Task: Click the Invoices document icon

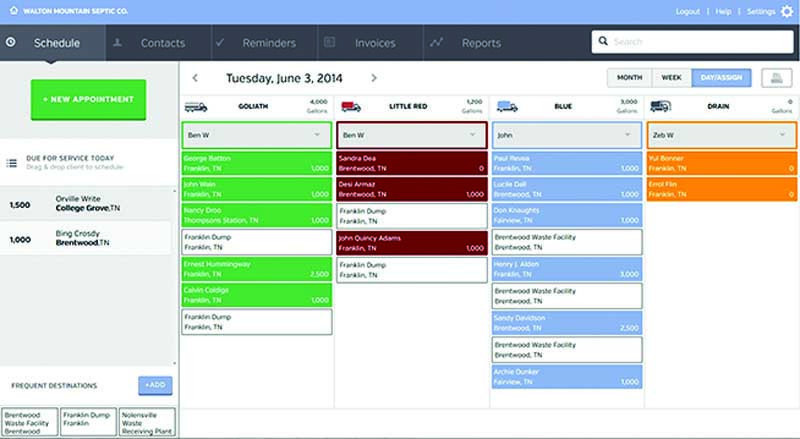Action: coord(330,42)
